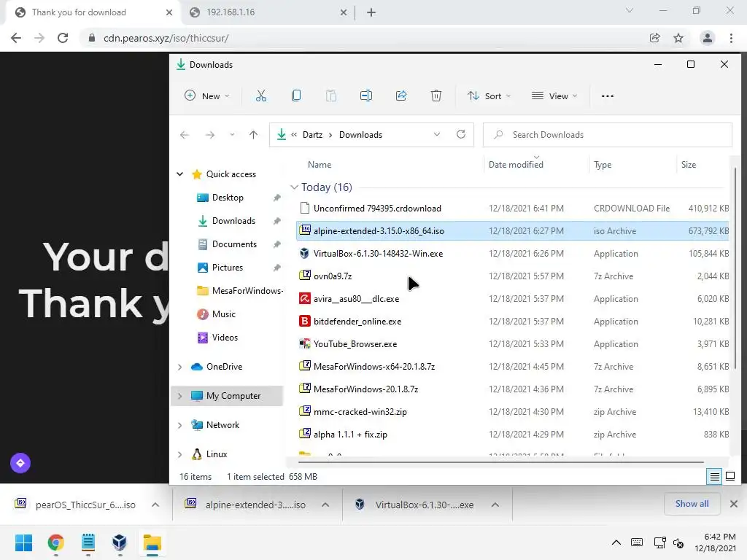Show hidden tray icons chevron

(x=616, y=542)
